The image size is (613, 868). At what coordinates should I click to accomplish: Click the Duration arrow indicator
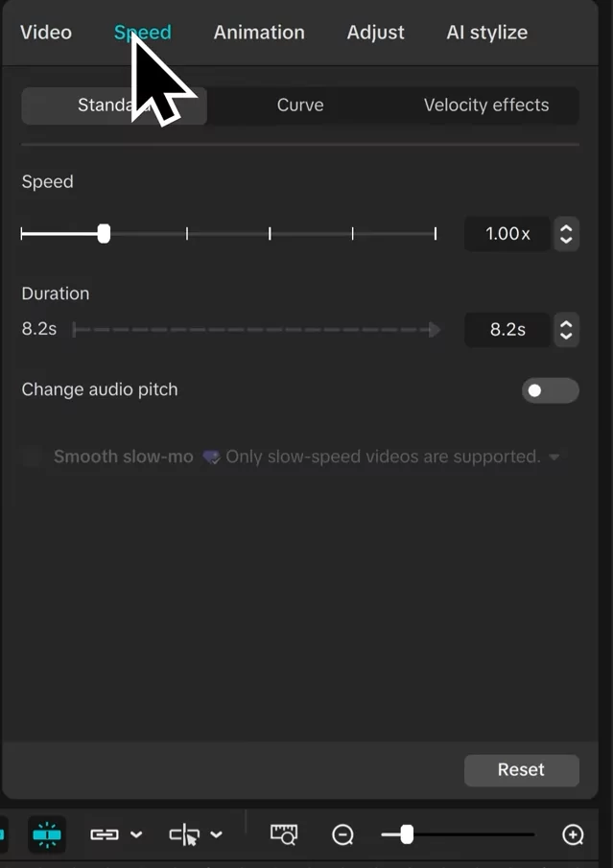tap(435, 330)
